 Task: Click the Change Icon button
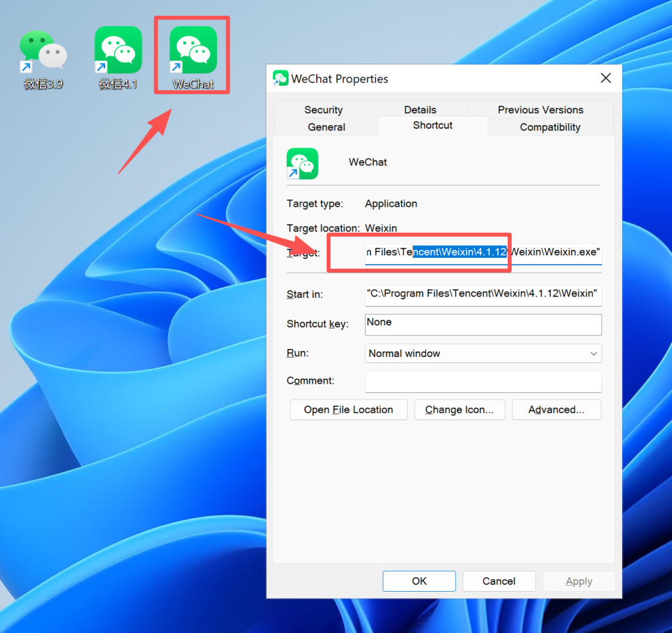tap(459, 410)
